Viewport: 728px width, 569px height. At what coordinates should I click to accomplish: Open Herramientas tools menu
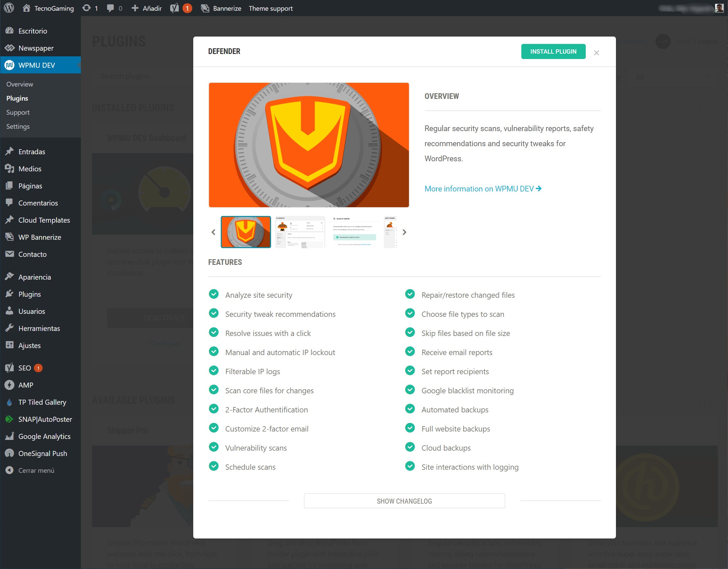click(40, 328)
